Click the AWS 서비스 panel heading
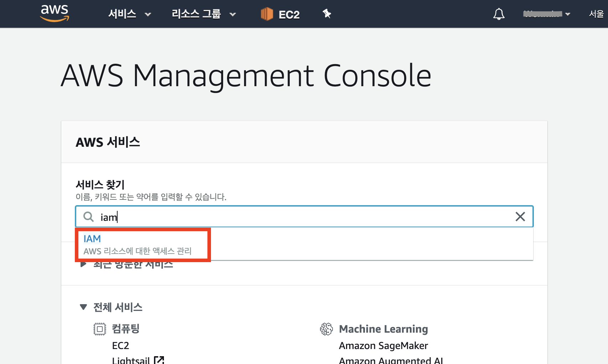The image size is (608, 364). (x=108, y=142)
